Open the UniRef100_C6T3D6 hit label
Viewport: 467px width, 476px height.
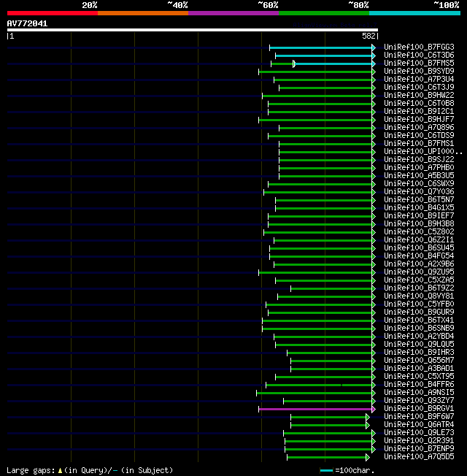pyautogui.click(x=419, y=55)
